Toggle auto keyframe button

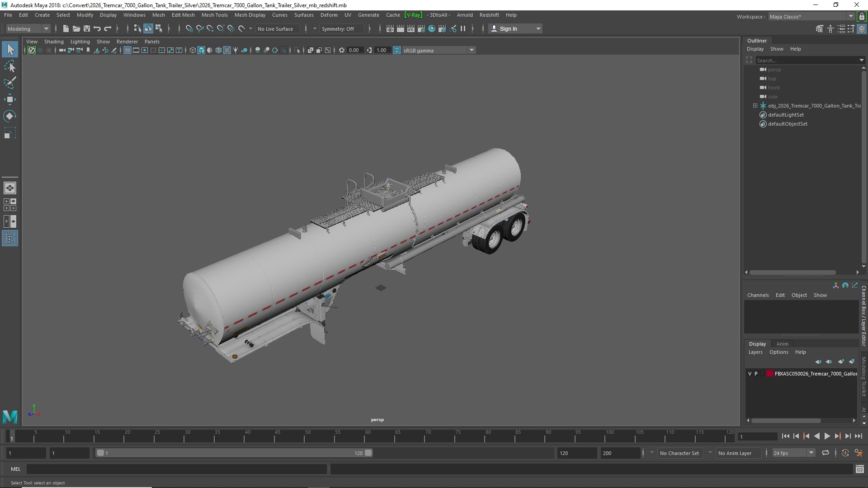tap(845, 453)
